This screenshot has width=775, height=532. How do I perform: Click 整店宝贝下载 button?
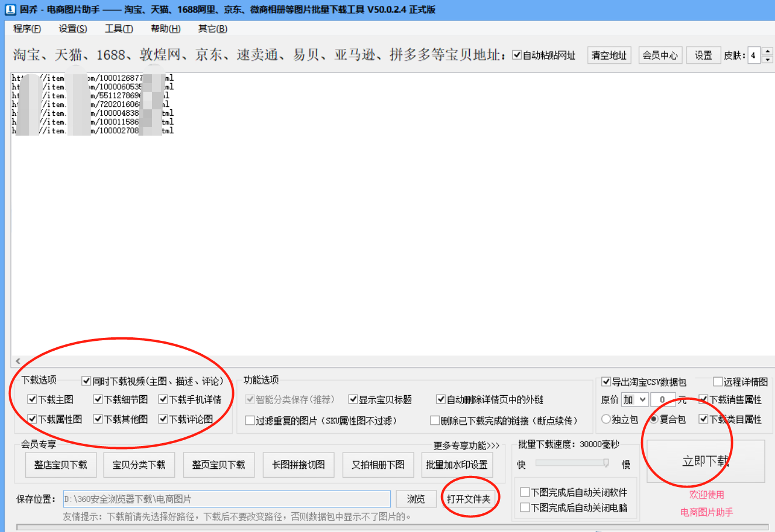(60, 465)
